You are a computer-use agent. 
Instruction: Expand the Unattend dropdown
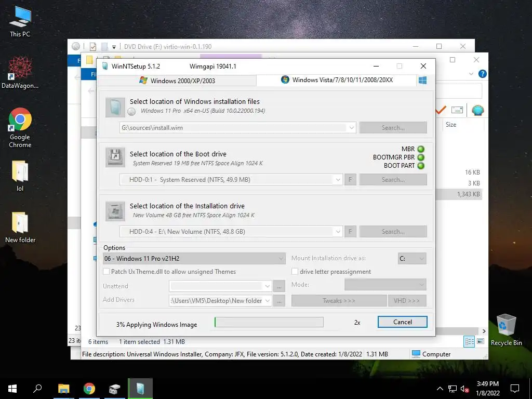[268, 286]
